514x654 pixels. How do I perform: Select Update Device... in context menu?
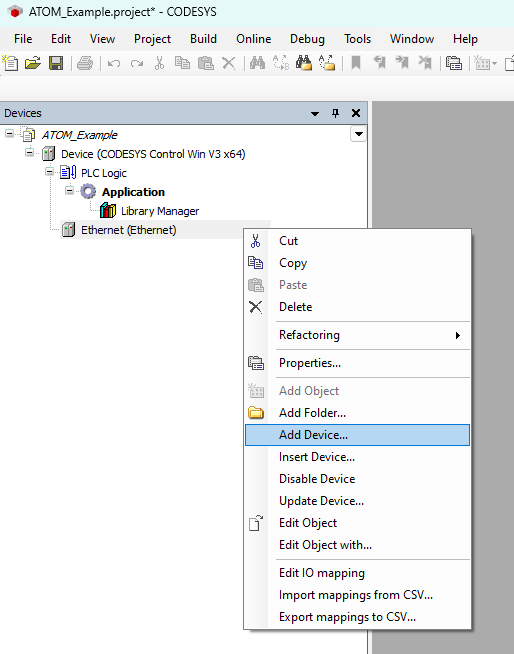click(358, 501)
